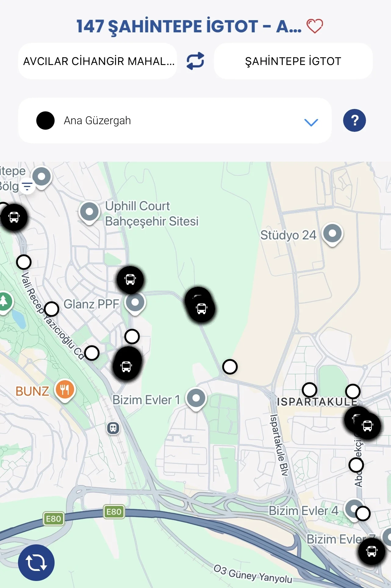Select the ŞAHİNTEPE İGTOT destination field
Image resolution: width=391 pixels, height=588 pixels.
tap(293, 61)
